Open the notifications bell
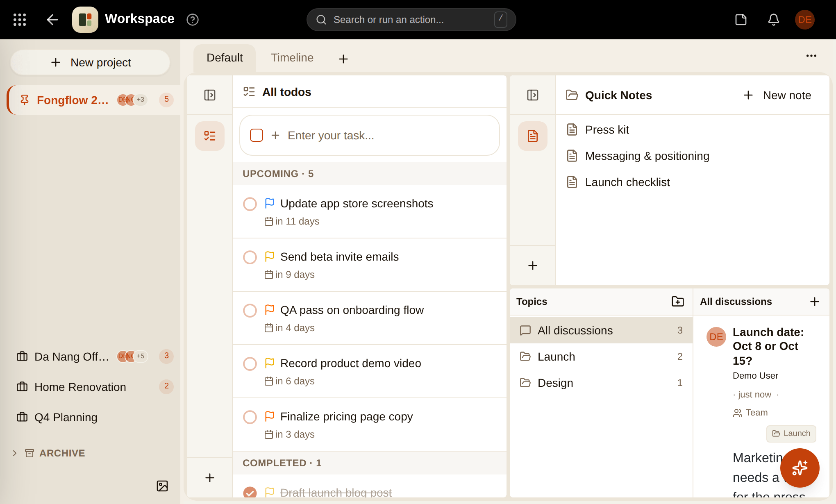This screenshot has height=504, width=836. pos(774,20)
